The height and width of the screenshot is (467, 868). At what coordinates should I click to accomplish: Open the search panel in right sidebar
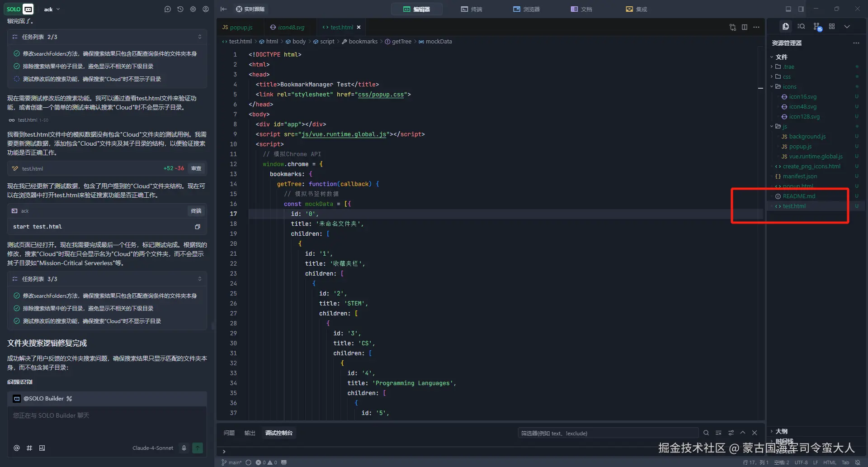coord(801,27)
